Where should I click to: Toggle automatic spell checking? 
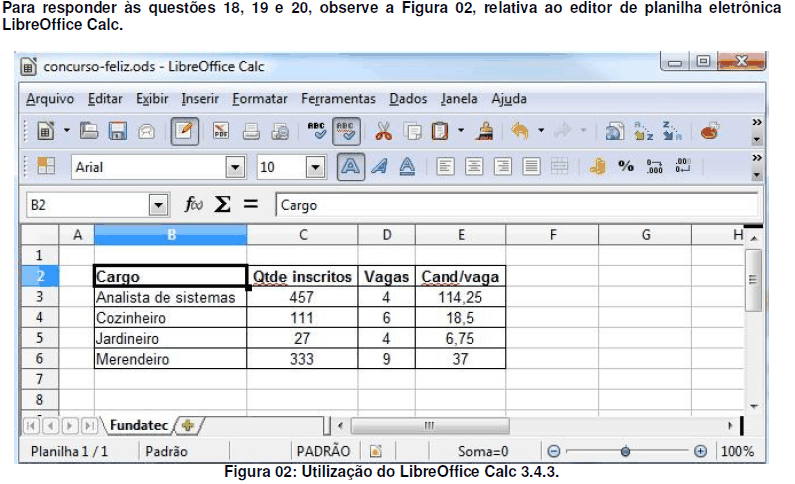coord(346,131)
